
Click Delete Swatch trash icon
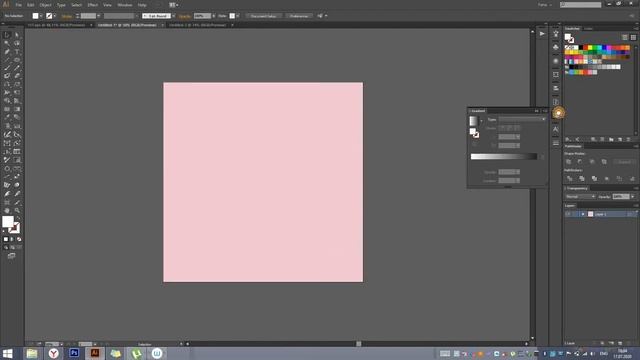(x=629, y=139)
